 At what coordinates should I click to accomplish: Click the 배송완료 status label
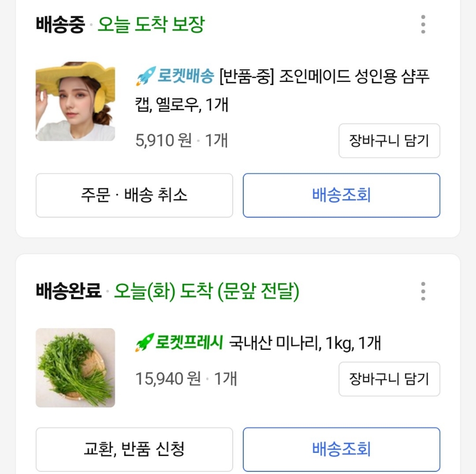point(69,291)
